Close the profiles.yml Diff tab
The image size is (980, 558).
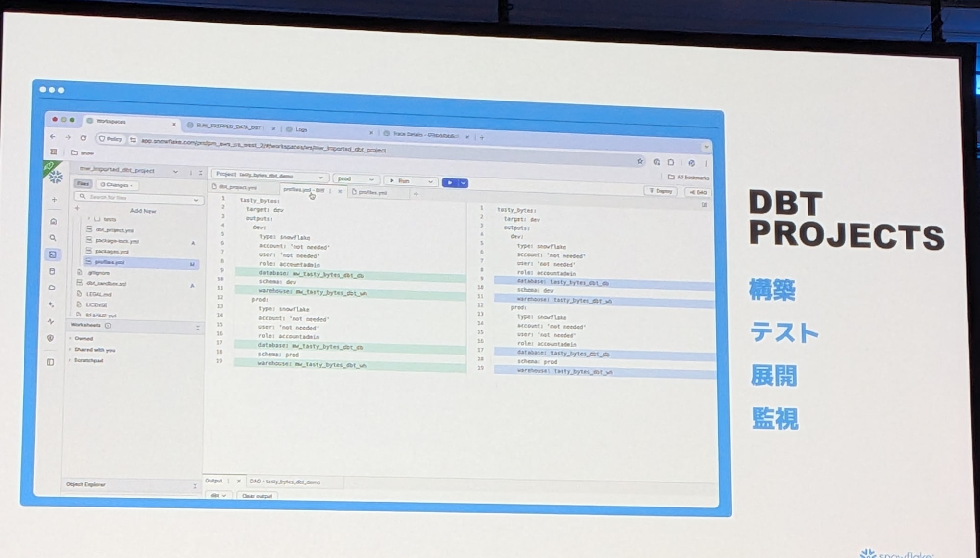340,191
